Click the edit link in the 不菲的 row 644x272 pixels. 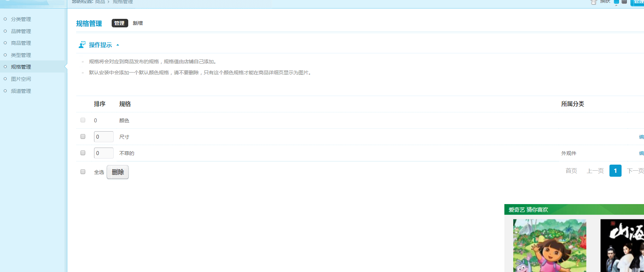coord(642,153)
